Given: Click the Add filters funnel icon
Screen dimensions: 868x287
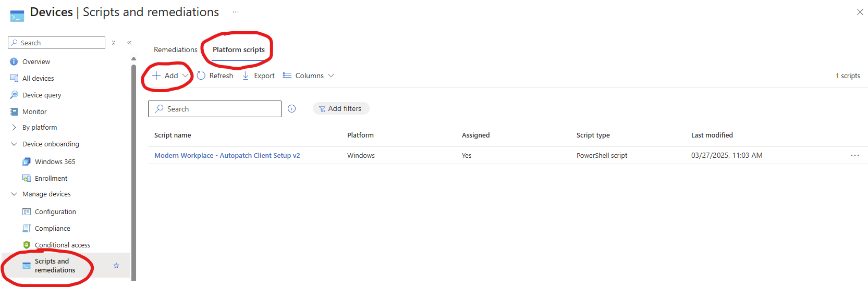Looking at the screenshot, I should click(322, 109).
